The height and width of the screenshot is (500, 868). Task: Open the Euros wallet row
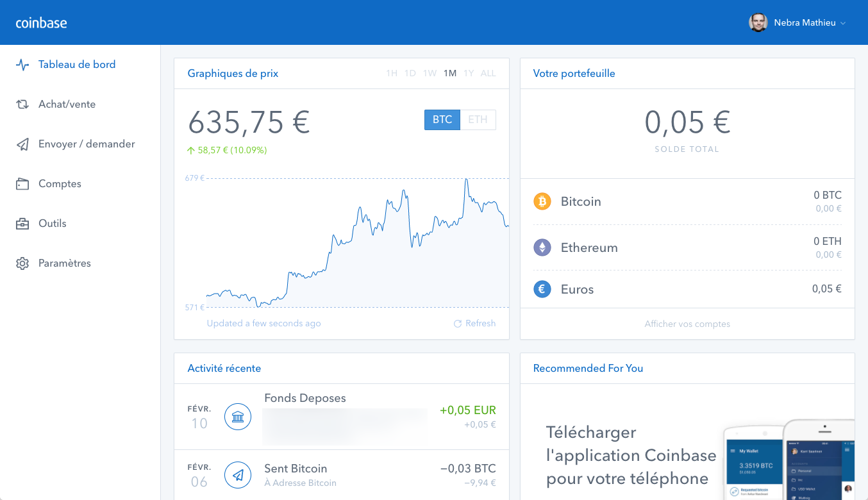click(687, 289)
